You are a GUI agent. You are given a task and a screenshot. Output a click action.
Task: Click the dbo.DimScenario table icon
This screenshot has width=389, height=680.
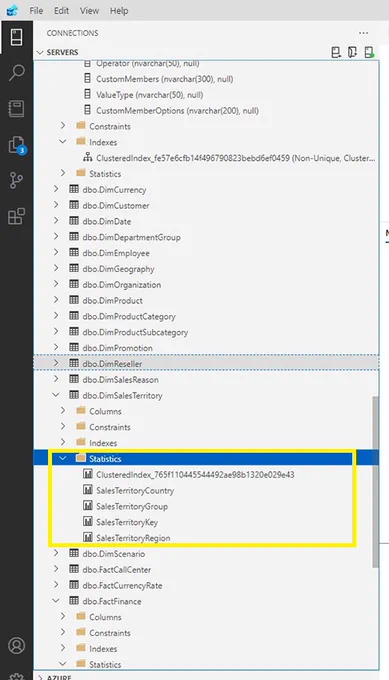(x=74, y=553)
